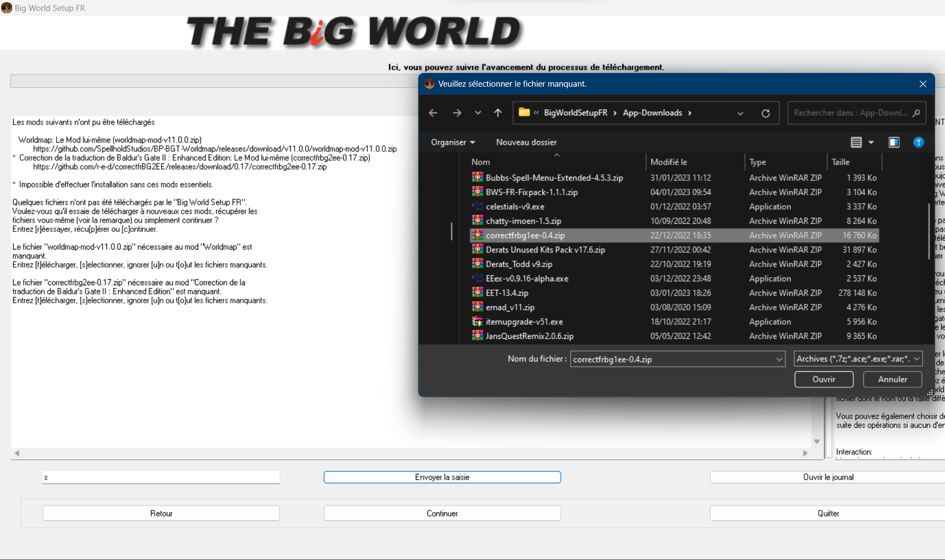This screenshot has height=560, width=945.
Task: Refresh the App-Downloads folder listing
Action: (x=766, y=114)
